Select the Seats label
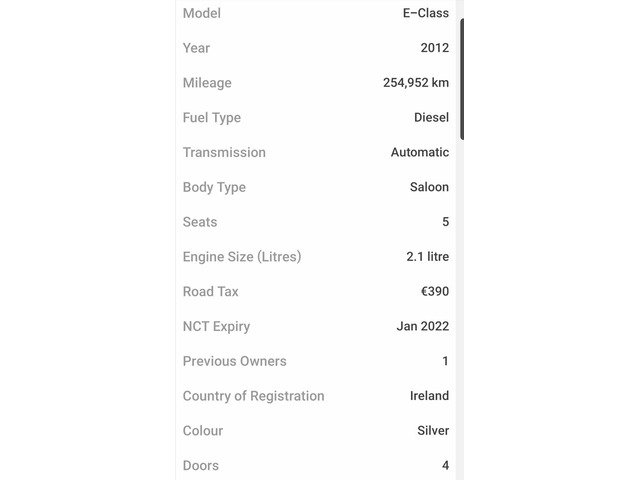The height and width of the screenshot is (480, 640). pos(200,222)
